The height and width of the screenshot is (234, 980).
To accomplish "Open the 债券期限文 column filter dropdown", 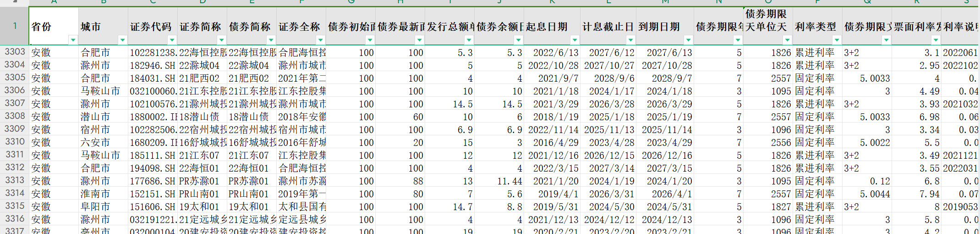I will (886, 40).
